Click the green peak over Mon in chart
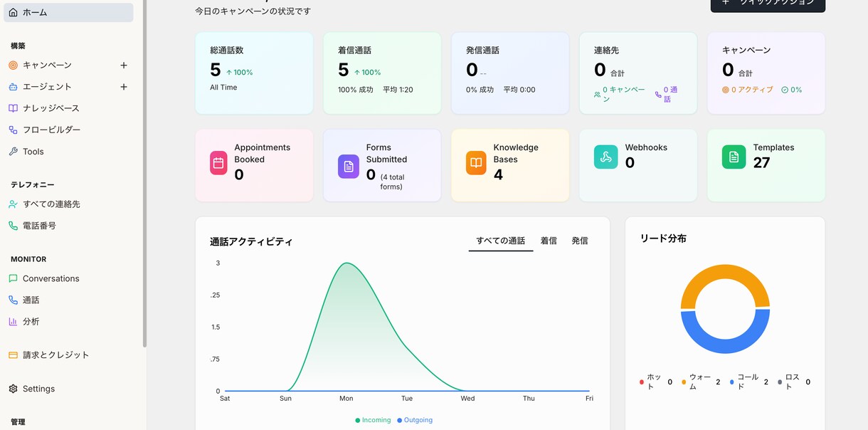Viewport: 868px width, 430px height. (x=346, y=264)
